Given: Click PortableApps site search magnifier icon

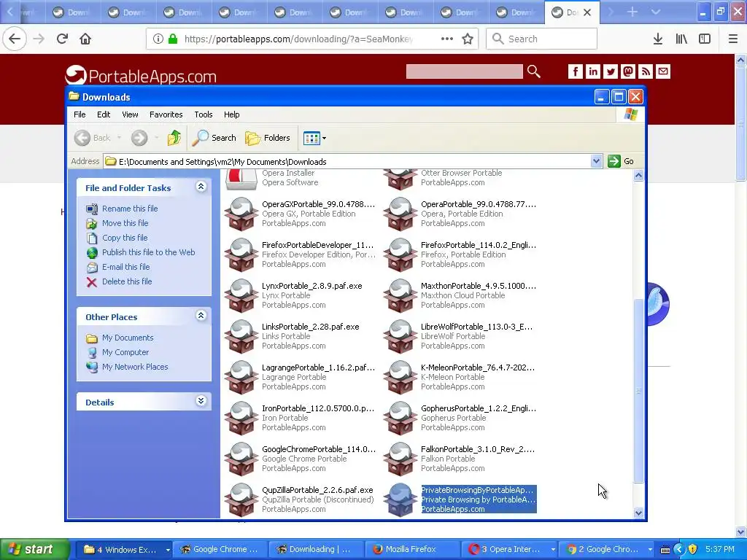Looking at the screenshot, I should [x=533, y=71].
